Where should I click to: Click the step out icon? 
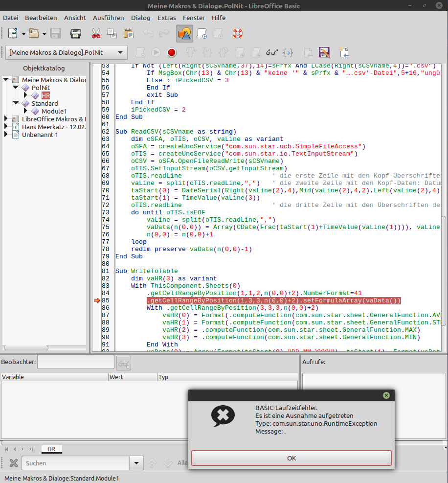[224, 52]
